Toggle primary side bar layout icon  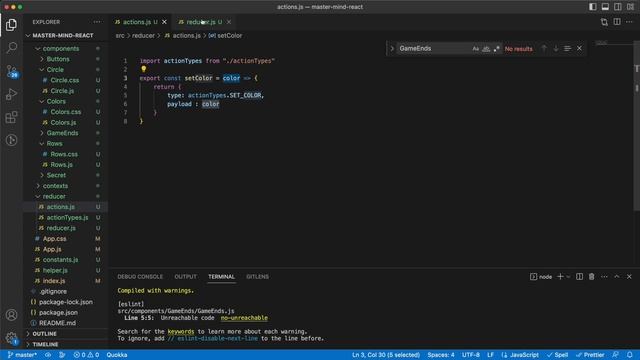click(593, 7)
